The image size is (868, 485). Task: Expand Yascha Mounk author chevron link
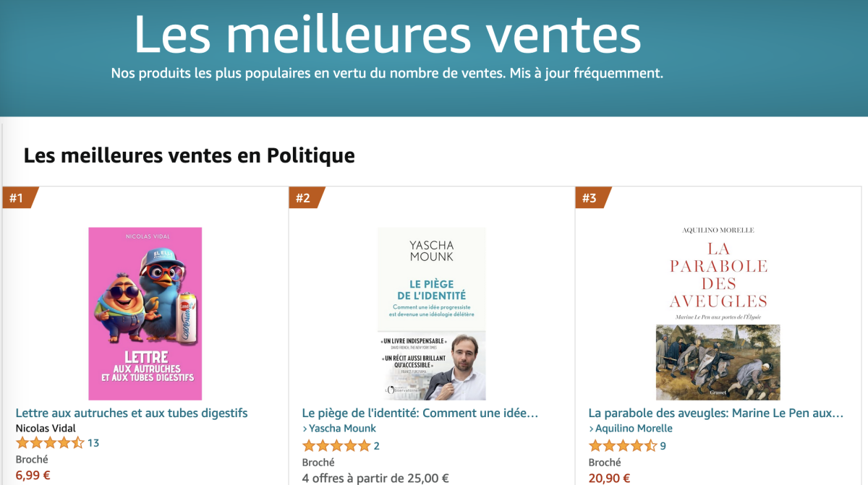(339, 428)
